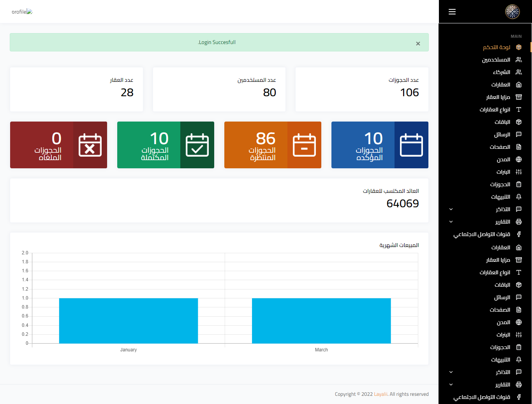Open العقارات item below first قنوات التواصل
The image size is (532, 404).
pyautogui.click(x=501, y=247)
